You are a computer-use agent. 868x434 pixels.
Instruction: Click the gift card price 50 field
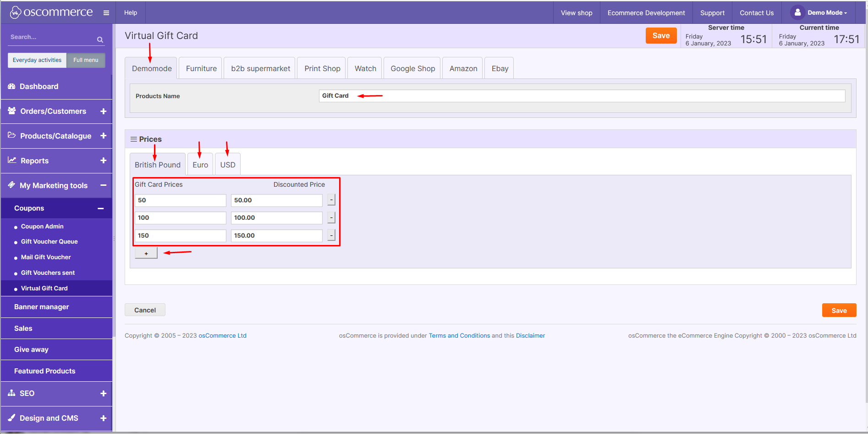[181, 200]
